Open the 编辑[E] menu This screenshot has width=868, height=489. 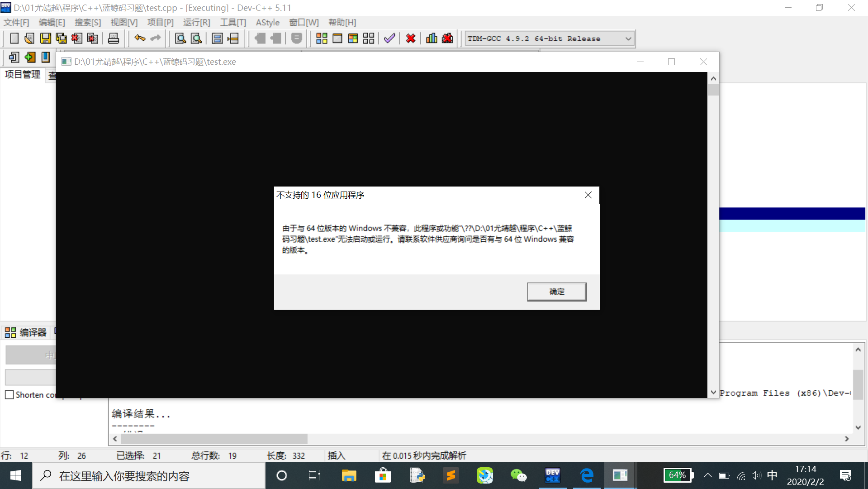[x=52, y=22]
